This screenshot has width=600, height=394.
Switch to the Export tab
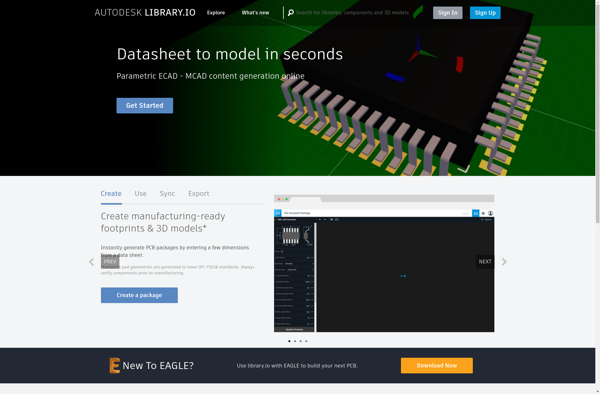tap(199, 194)
